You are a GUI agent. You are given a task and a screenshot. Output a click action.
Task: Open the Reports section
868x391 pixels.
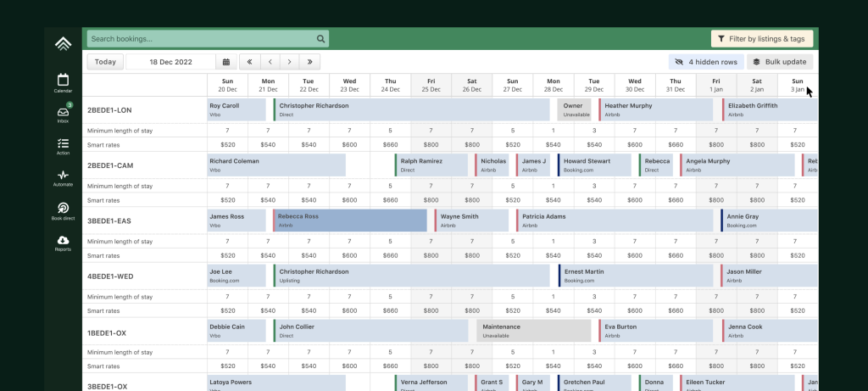coord(63,242)
